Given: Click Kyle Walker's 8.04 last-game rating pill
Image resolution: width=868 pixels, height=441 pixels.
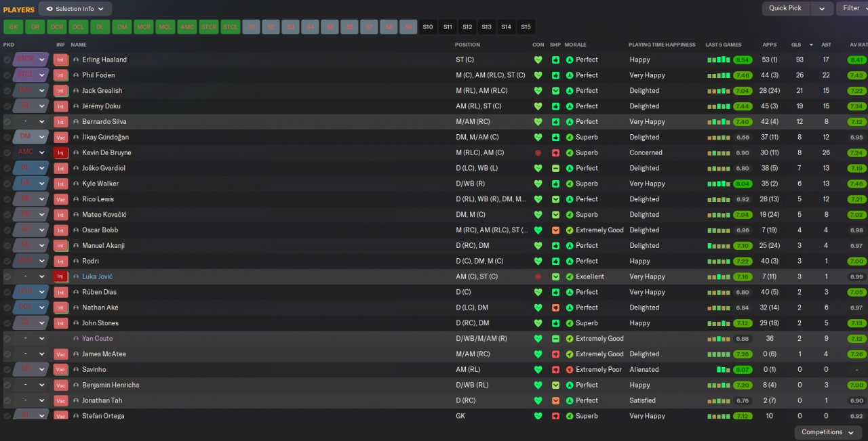Looking at the screenshot, I should tap(743, 184).
